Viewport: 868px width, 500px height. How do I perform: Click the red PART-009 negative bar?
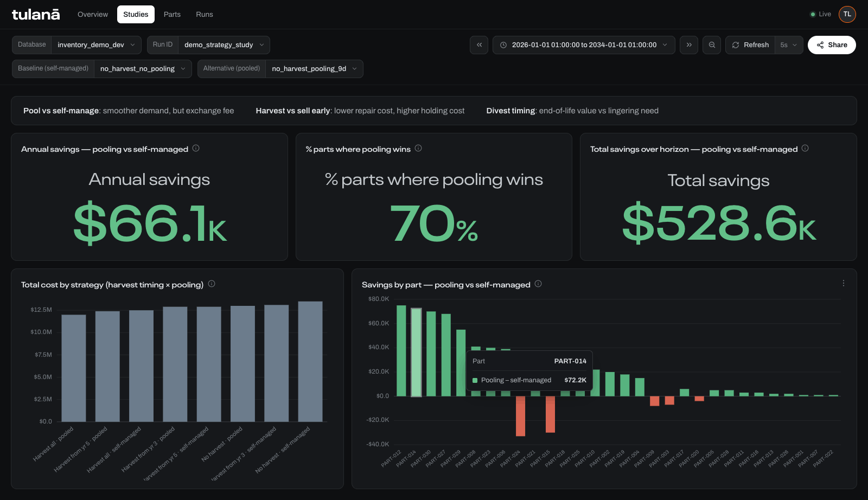[x=655, y=401]
